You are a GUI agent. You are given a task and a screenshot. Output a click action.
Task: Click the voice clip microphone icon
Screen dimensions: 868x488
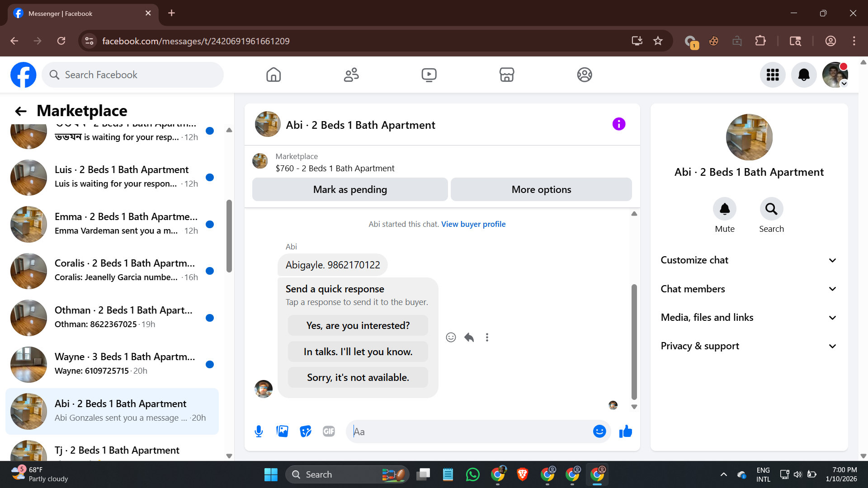click(259, 432)
